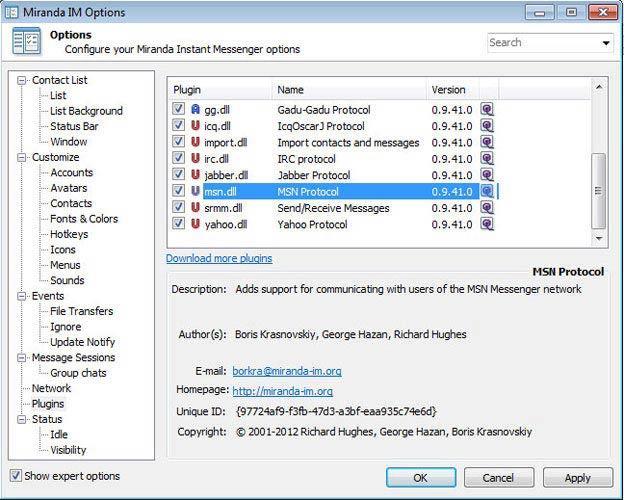Disable the import.dll plugin checkbox

click(178, 142)
